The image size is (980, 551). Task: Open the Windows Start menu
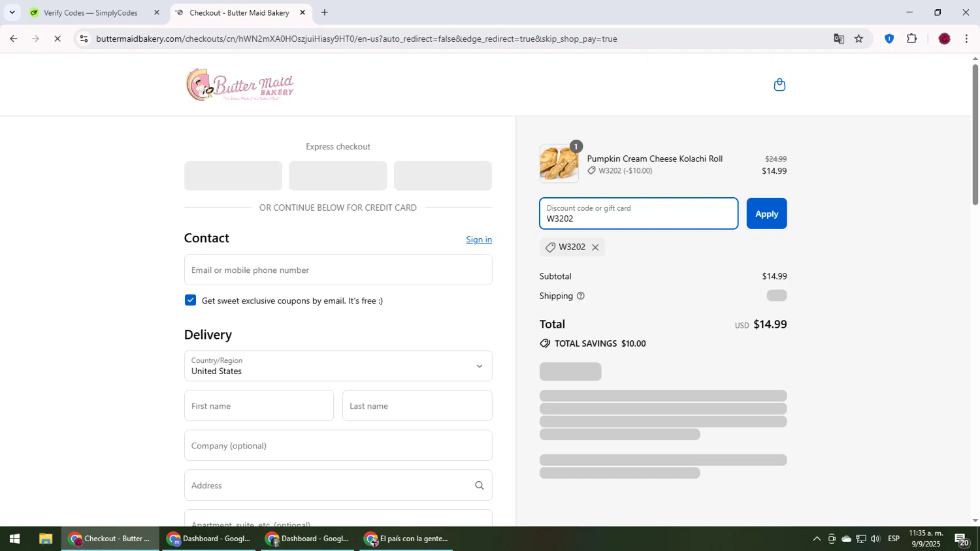coord(14,539)
